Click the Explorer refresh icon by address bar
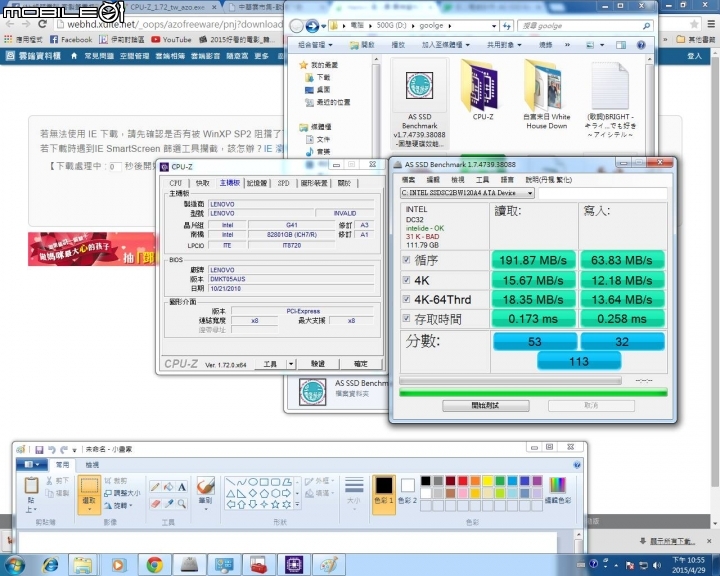Viewport: 720px width, 576px height. pos(506,26)
